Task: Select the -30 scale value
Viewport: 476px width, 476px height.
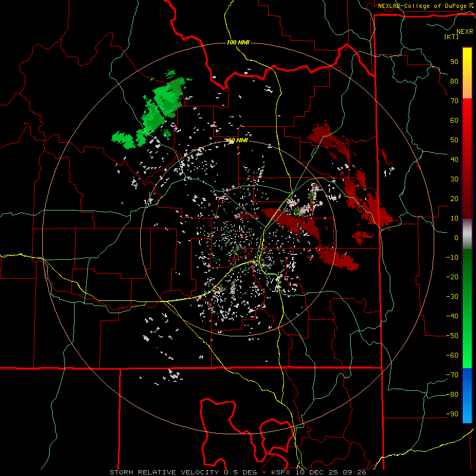Action: pos(452,297)
